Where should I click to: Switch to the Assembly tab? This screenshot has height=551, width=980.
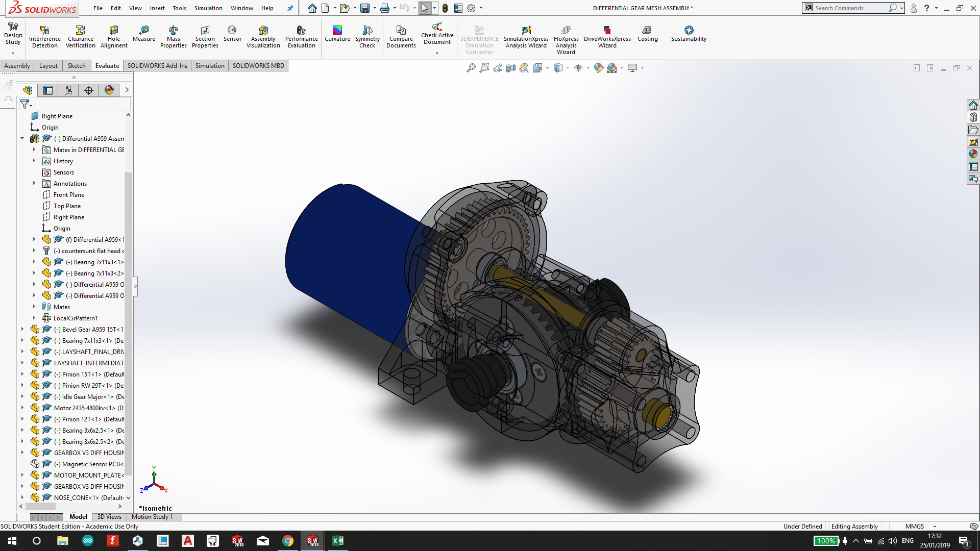pos(17,66)
